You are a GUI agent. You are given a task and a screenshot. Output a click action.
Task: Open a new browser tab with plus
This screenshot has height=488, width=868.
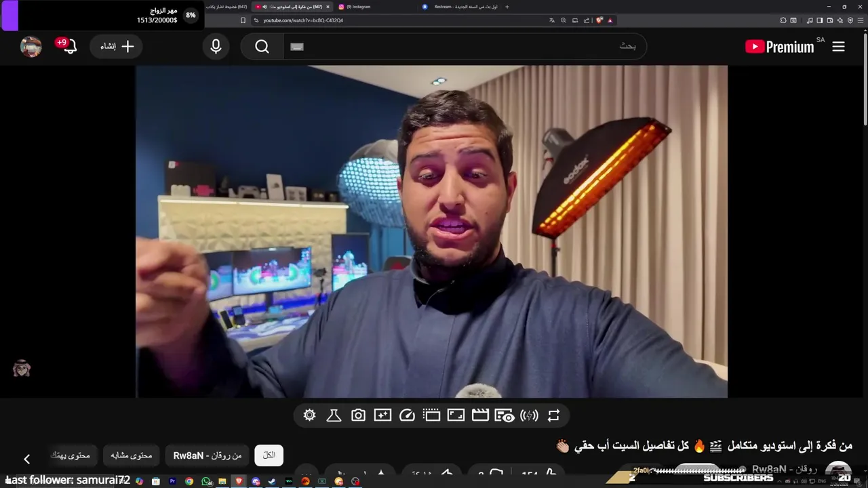coord(507,7)
